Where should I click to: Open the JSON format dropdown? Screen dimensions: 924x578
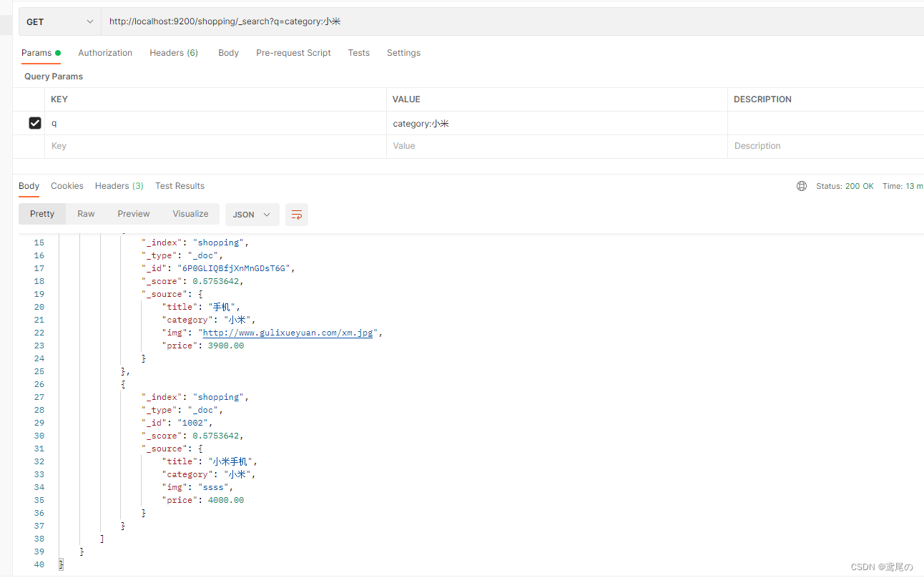pos(252,215)
